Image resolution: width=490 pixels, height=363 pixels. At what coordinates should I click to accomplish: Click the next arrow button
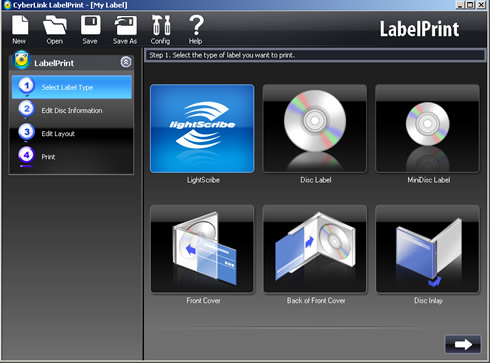point(463,344)
